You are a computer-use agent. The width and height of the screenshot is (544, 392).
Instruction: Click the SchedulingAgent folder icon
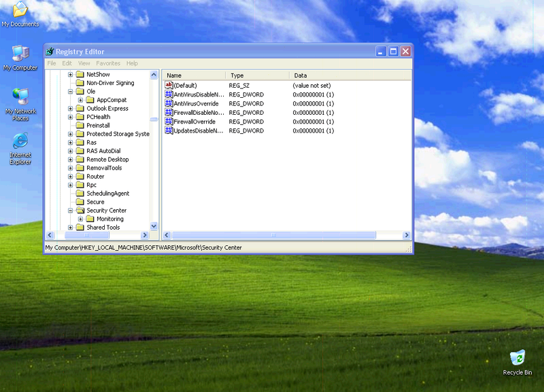pos(80,194)
